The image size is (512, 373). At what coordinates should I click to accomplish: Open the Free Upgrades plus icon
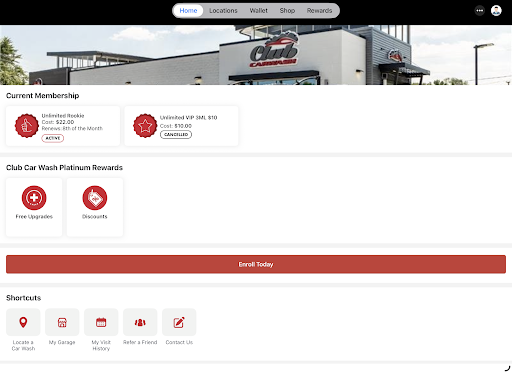tap(34, 198)
